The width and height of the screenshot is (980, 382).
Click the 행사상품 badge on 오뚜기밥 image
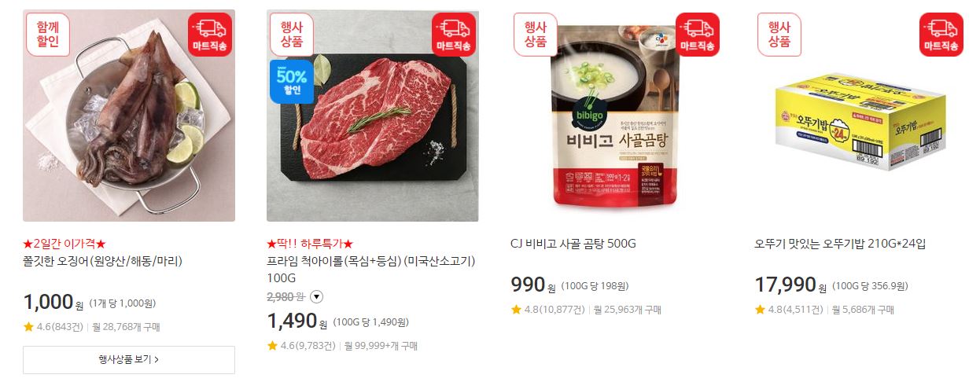coord(779,35)
